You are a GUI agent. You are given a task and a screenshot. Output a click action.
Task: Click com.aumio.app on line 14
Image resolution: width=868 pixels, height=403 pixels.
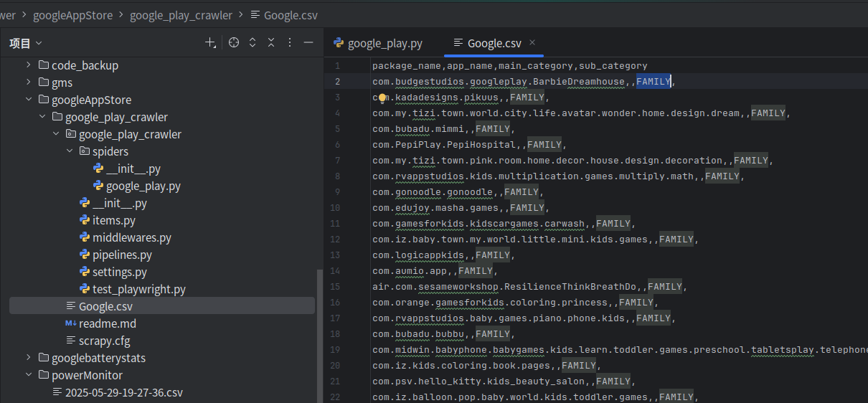(x=410, y=271)
